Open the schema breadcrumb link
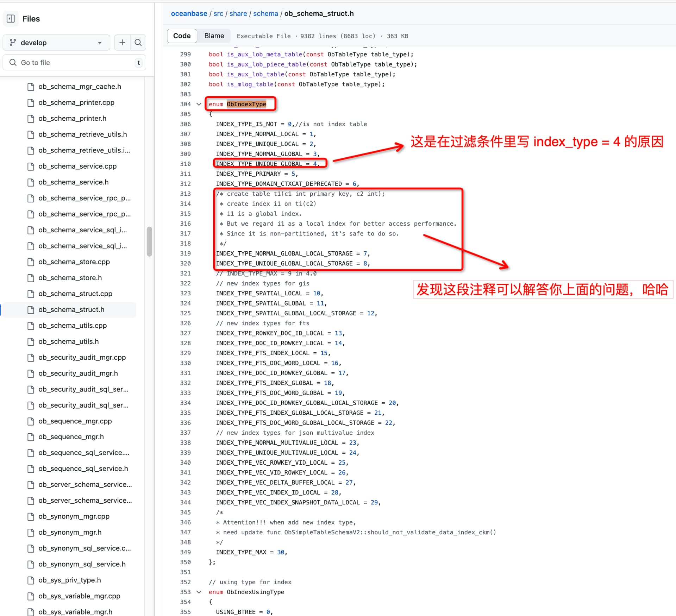Viewport: 676px width, 616px height. click(265, 13)
